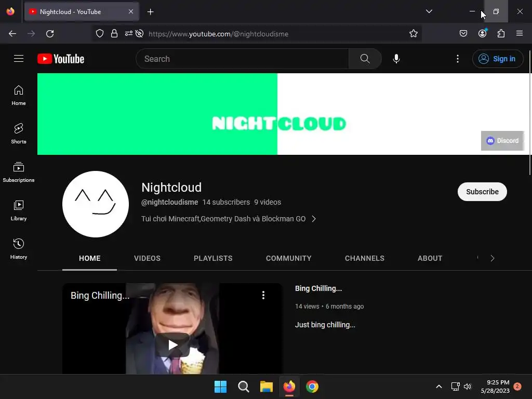
Task: Open the Firefox application menu
Action: pyautogui.click(x=520, y=33)
